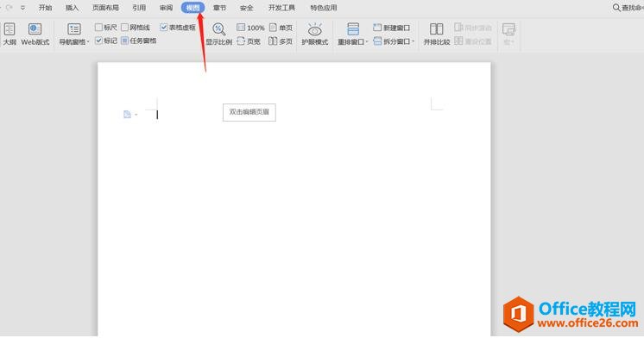644x338 pixels.
Task: Open the 显示比例 zoom dialog
Action: tap(219, 34)
